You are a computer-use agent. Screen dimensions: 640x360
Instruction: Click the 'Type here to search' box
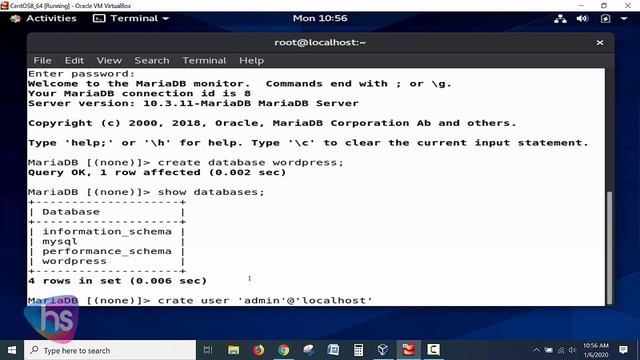click(110, 350)
